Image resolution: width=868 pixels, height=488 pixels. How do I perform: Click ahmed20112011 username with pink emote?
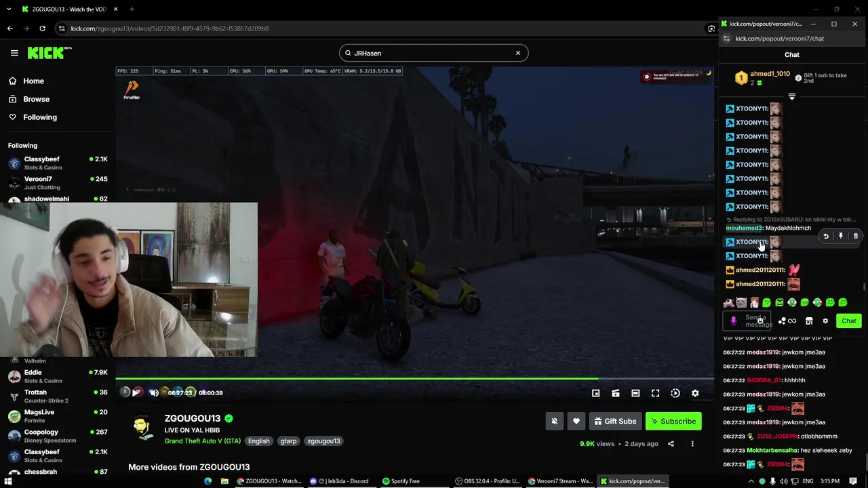pyautogui.click(x=760, y=270)
